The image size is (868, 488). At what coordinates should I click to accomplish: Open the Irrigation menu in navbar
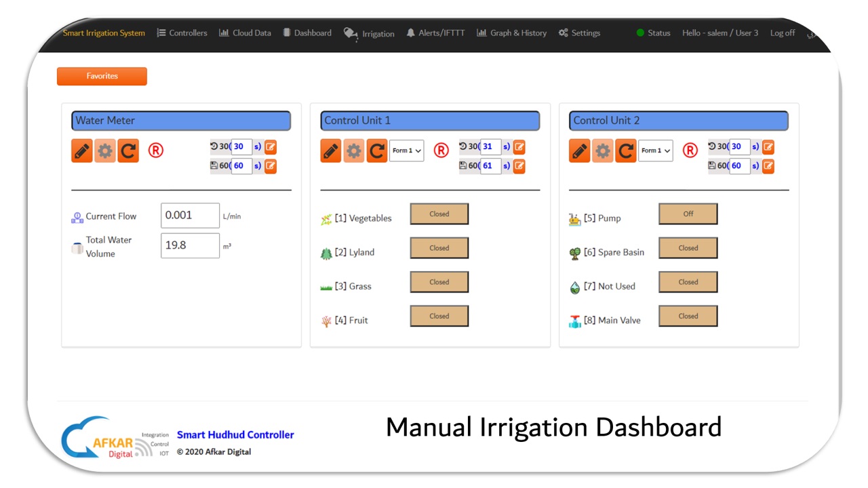370,33
